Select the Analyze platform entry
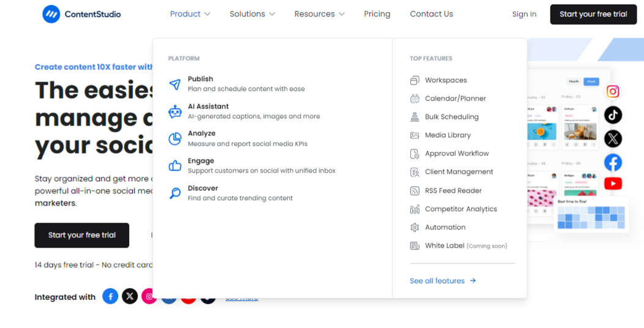 [x=239, y=138]
